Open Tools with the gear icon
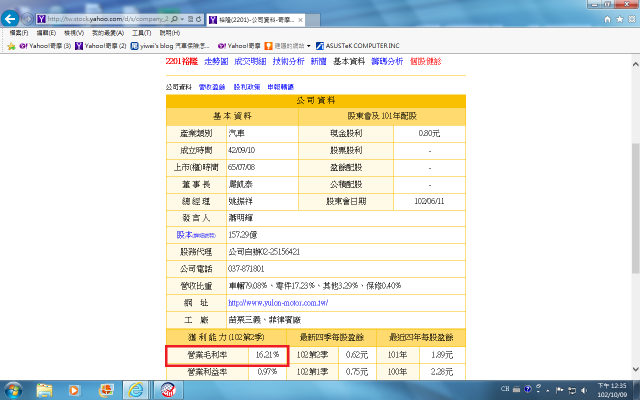This screenshot has width=640, height=400. coord(632,19)
